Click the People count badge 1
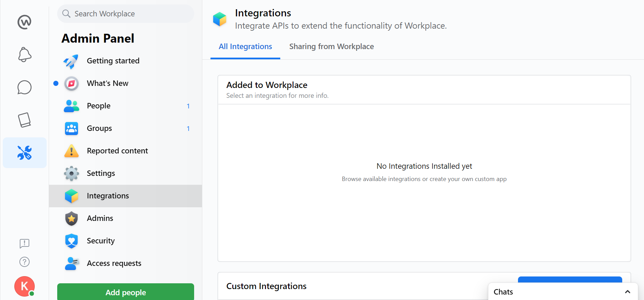 (188, 106)
